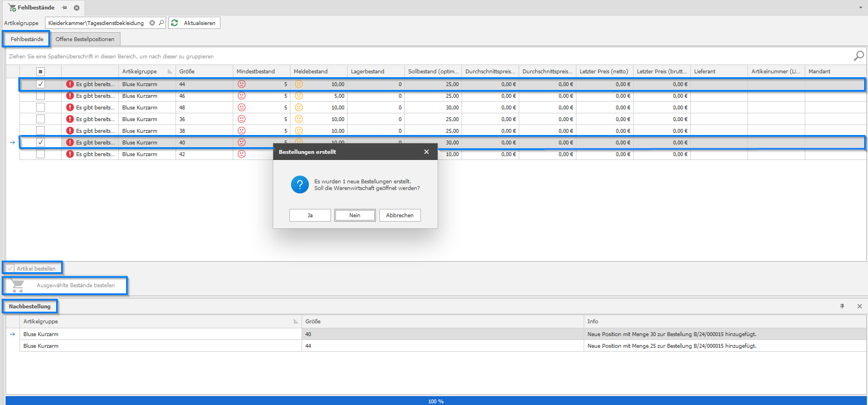Click Abbrechen in the dialog

click(x=400, y=215)
